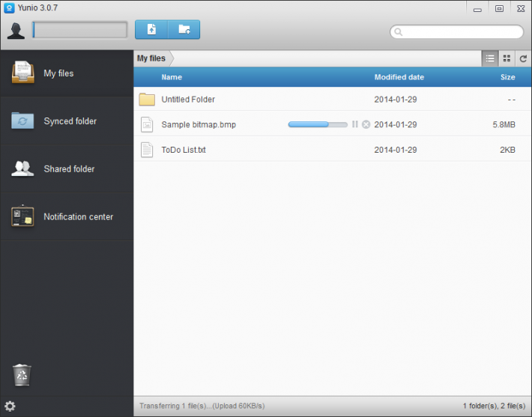
Task: Click the search magnifier icon
Action: pos(399,32)
